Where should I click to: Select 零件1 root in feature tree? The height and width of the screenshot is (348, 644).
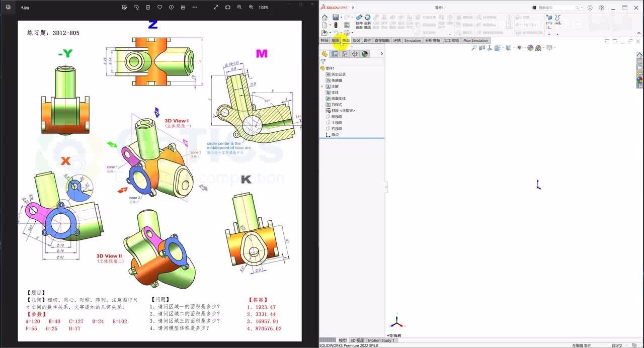tap(328, 68)
